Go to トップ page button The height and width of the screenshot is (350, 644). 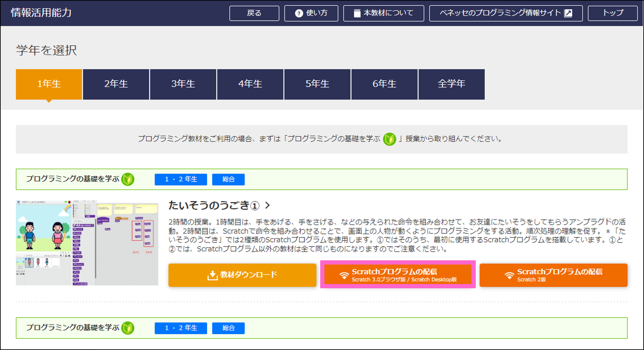pyautogui.click(x=612, y=13)
